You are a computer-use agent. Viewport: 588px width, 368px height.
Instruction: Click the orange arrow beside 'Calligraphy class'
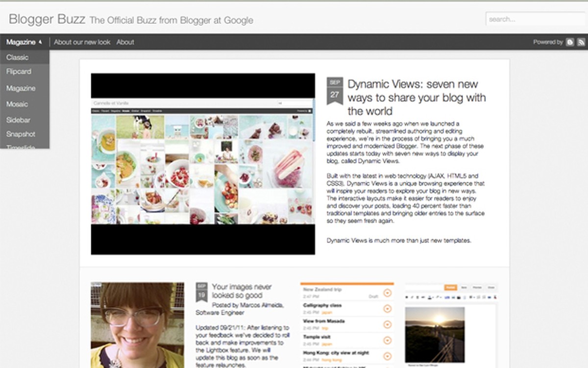(x=389, y=308)
